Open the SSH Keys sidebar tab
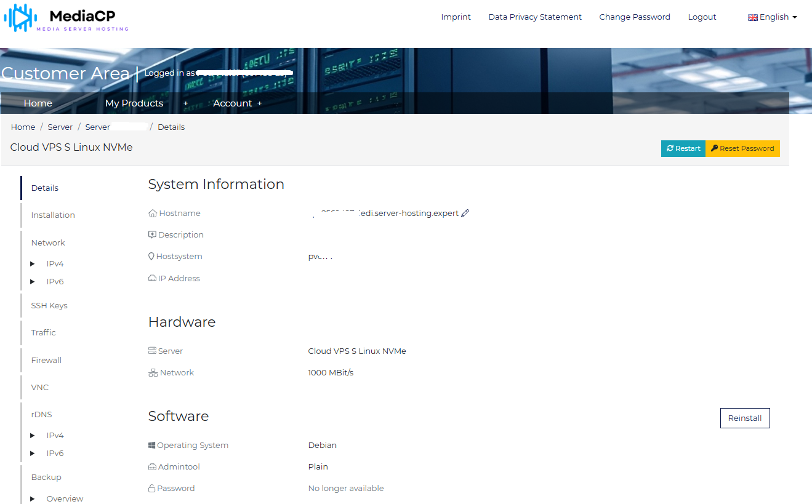 click(x=49, y=306)
